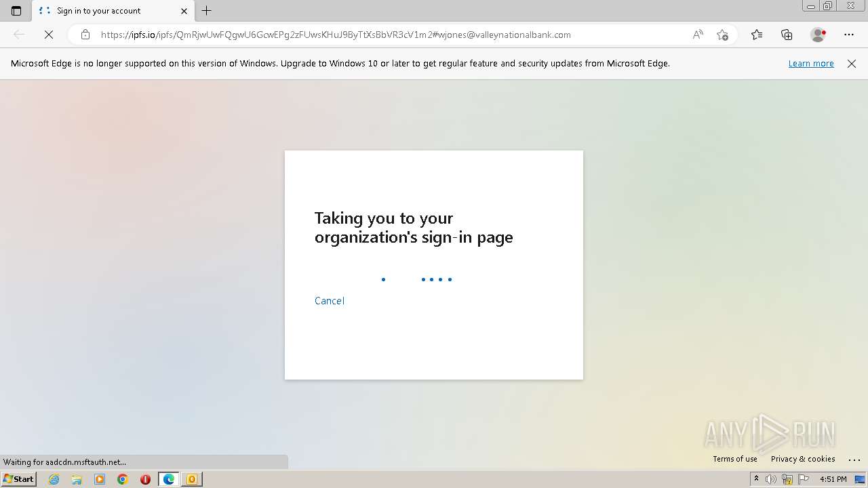
Task: Minimize the Edge browser window
Action: (811, 6)
